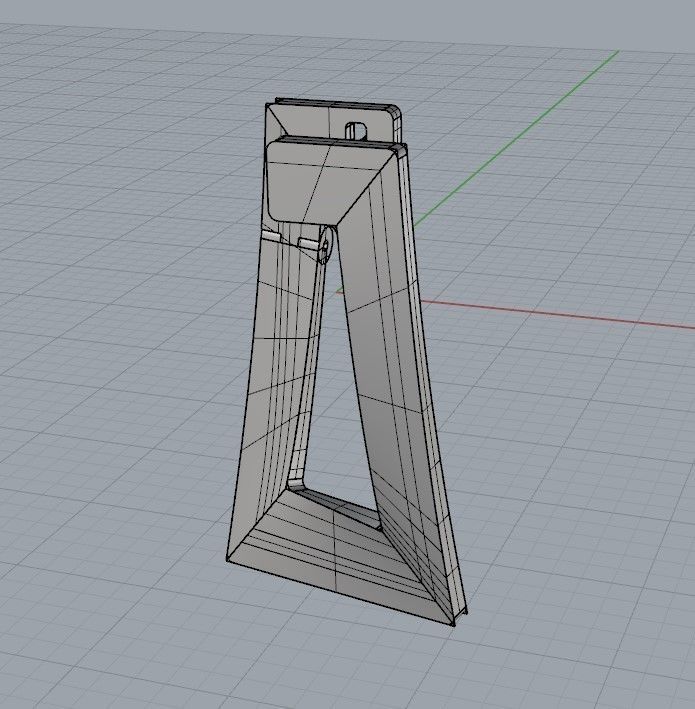The height and width of the screenshot is (709, 695).
Task: Click the red X-axis line on grid
Action: 556,313
